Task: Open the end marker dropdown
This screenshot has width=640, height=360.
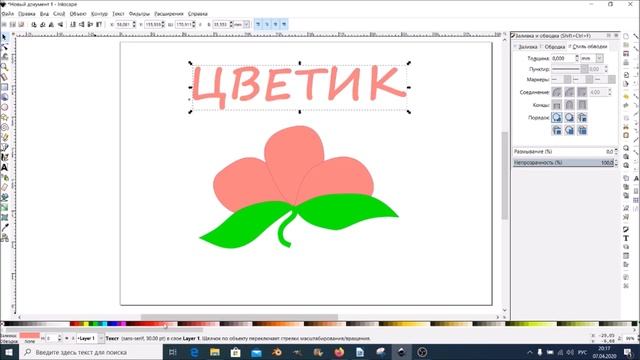Action: click(611, 80)
